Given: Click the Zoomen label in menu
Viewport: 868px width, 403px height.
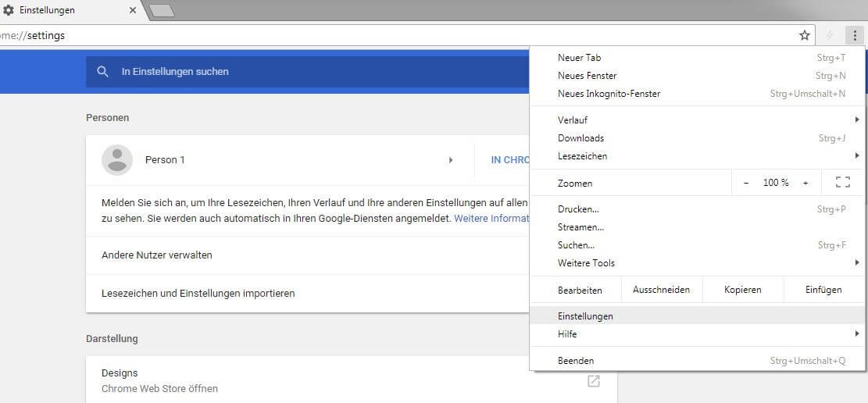Looking at the screenshot, I should click(x=575, y=184).
